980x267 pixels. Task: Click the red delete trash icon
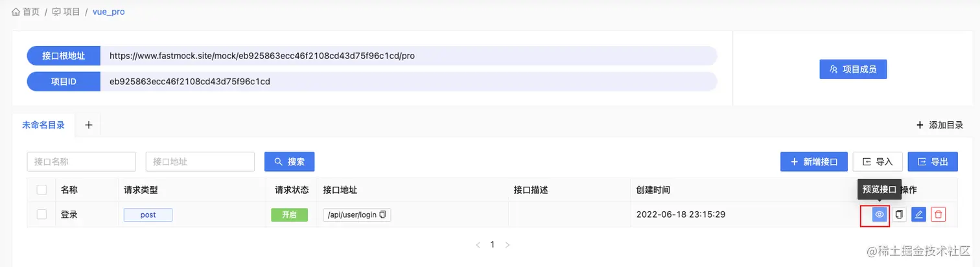pos(938,215)
